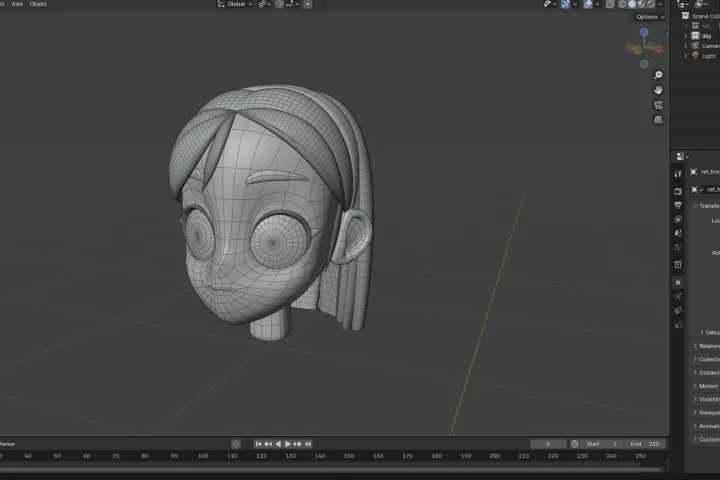Toggle camera view icon in viewport

tap(658, 105)
